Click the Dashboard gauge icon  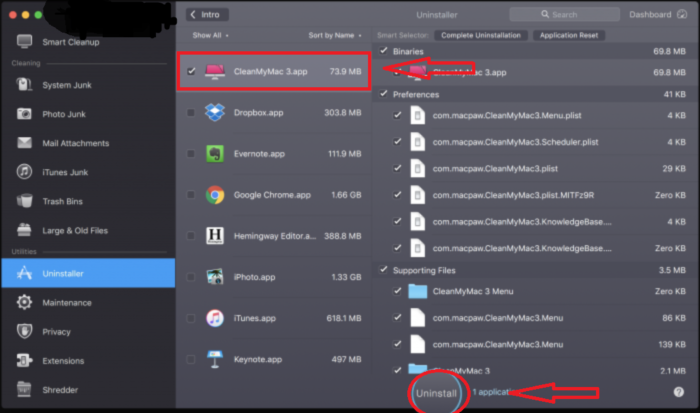pyautogui.click(x=682, y=14)
